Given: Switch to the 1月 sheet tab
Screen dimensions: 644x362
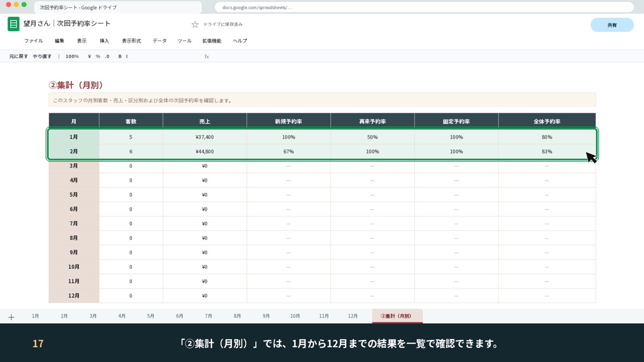Looking at the screenshot, I should coord(35,316).
